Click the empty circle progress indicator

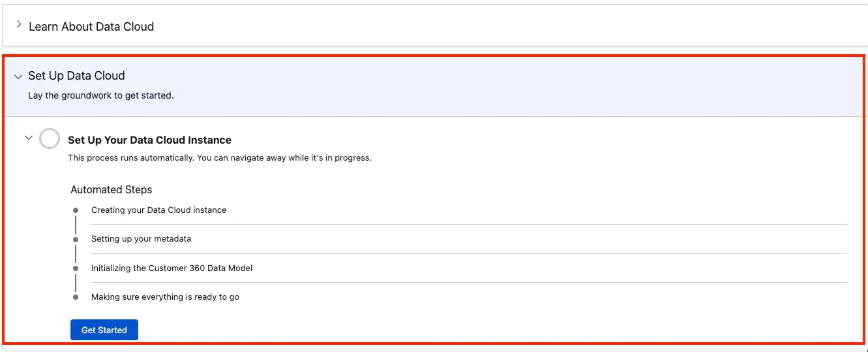pyautogui.click(x=50, y=138)
